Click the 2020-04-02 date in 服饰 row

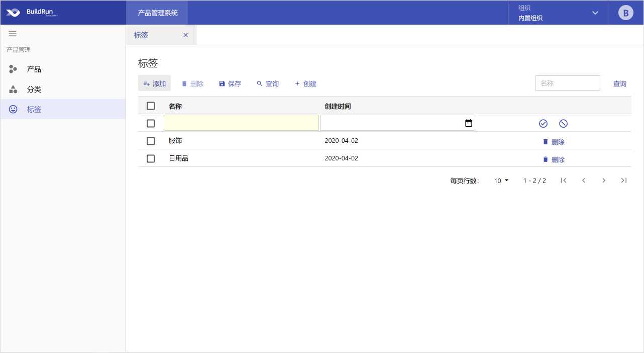click(342, 141)
